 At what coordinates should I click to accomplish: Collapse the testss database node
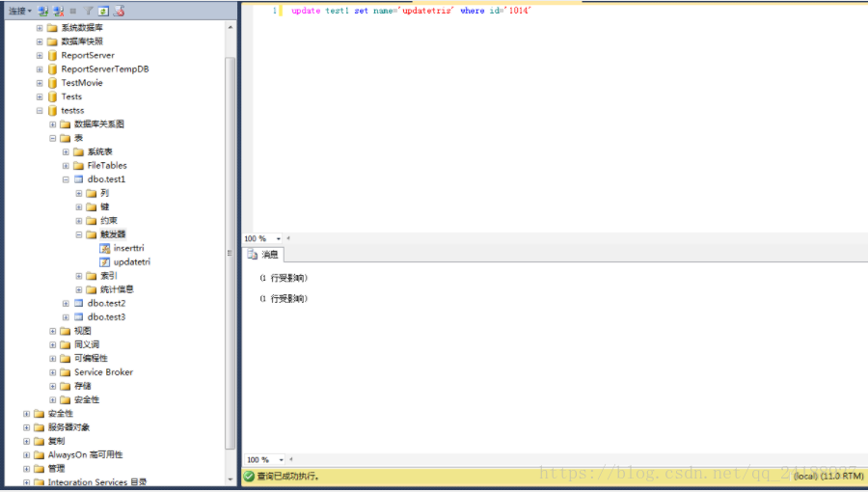point(40,111)
